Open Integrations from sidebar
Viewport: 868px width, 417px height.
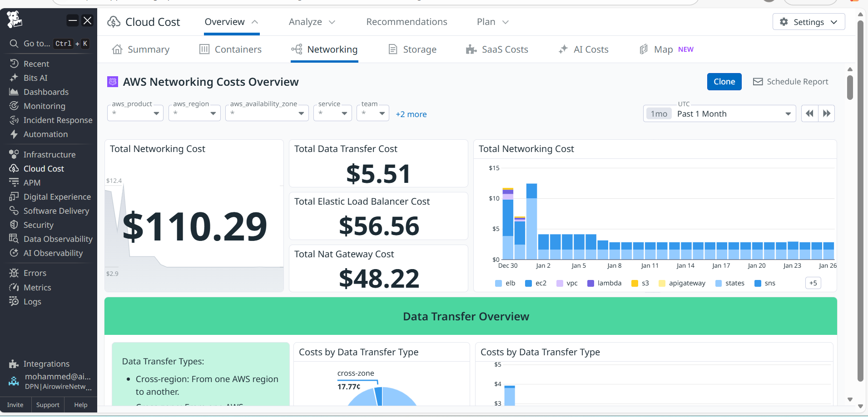pos(46,364)
